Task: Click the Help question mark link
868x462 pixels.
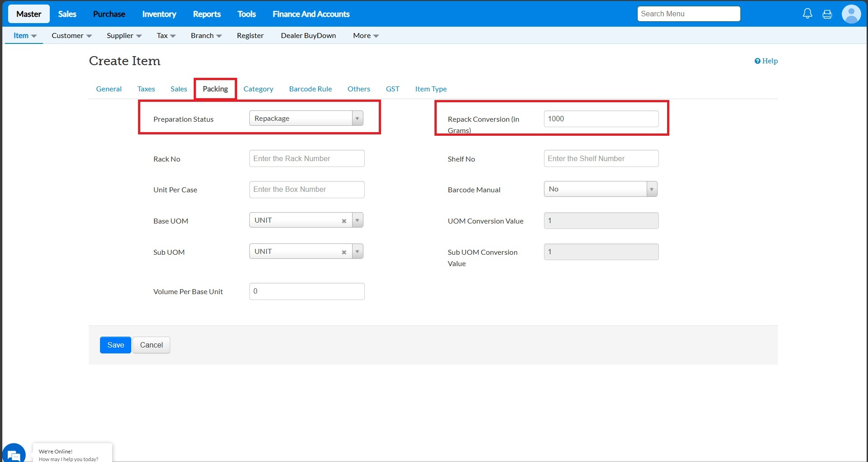Action: coord(766,61)
